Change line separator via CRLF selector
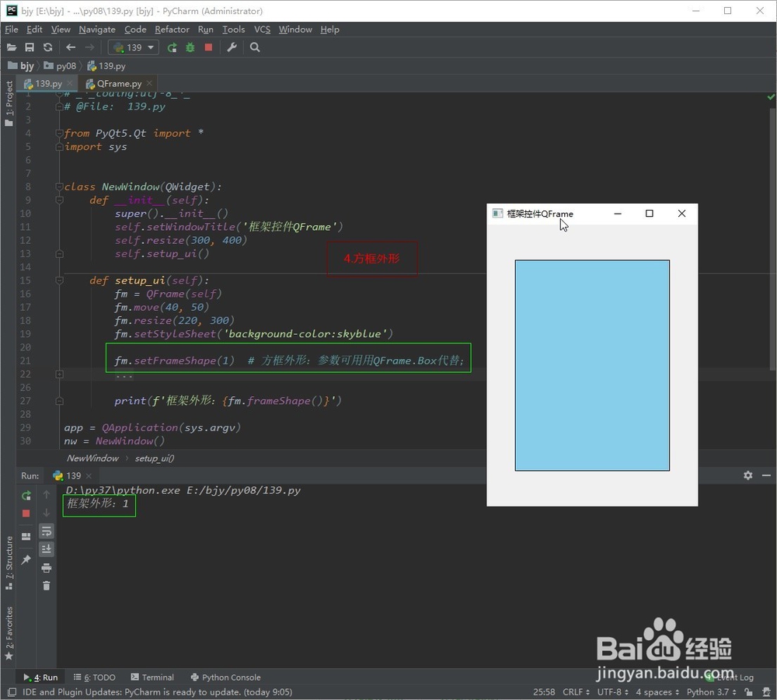The width and height of the screenshot is (777, 700). click(x=577, y=692)
